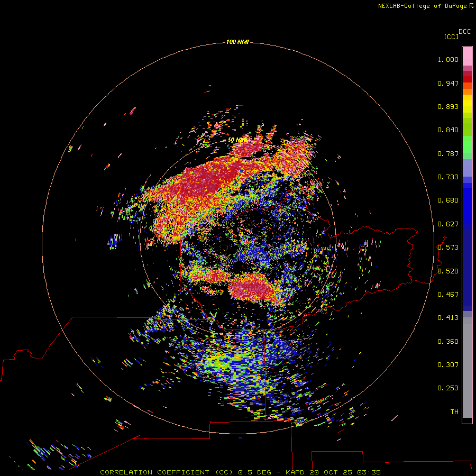Select the 0.627 legend value
The image size is (476, 476).
tap(448, 224)
